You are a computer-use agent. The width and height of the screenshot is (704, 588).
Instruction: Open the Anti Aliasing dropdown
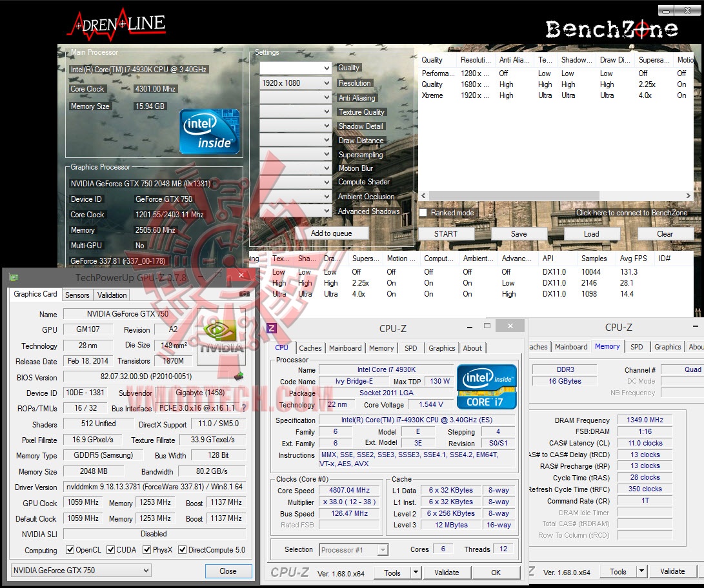pyautogui.click(x=296, y=97)
